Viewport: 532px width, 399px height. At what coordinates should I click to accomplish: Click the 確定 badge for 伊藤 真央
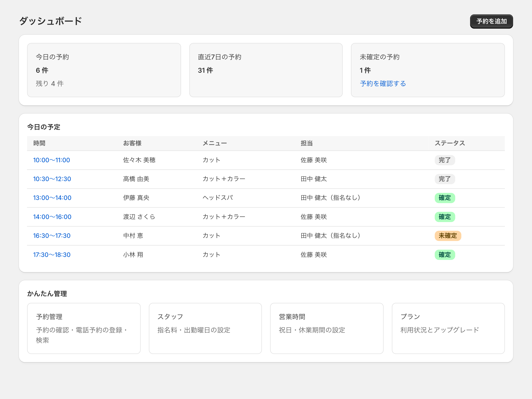coord(444,198)
